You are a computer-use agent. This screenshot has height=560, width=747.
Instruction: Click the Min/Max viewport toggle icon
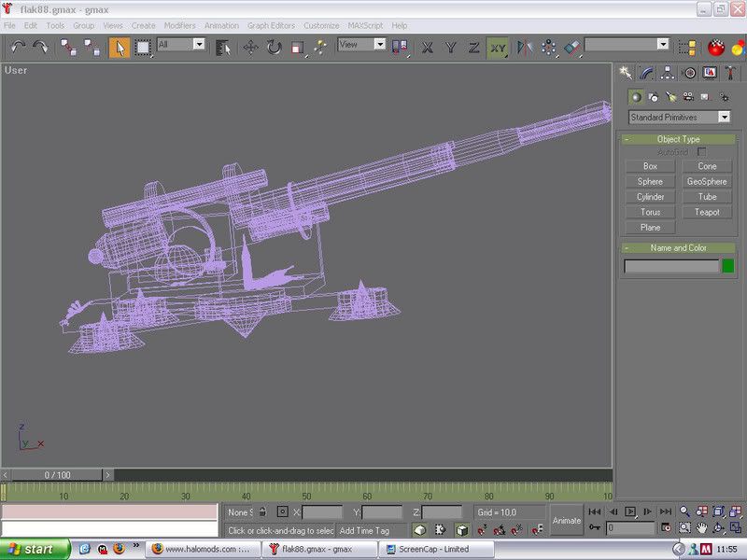click(x=735, y=527)
